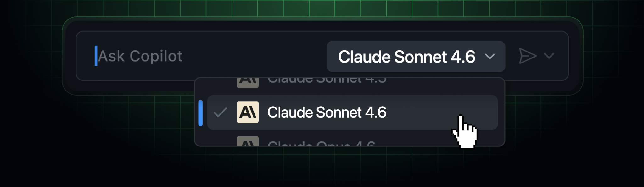
Task: Click the checkmark next to Claude Sonnet 4.6
Action: click(x=220, y=112)
